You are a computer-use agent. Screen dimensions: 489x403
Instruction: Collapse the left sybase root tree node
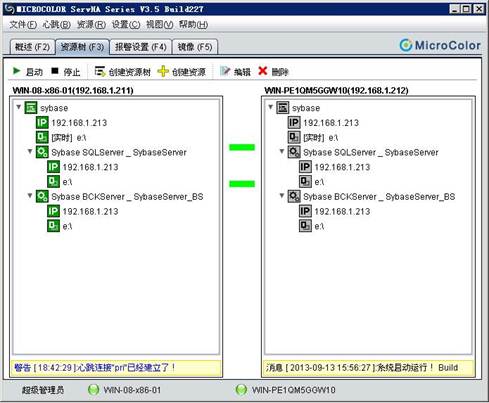point(19,107)
